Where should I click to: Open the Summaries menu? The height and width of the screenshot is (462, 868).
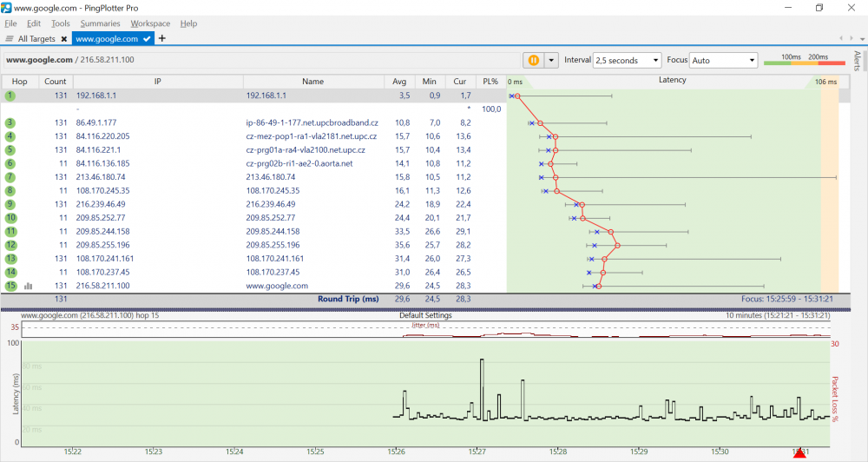[x=100, y=23]
